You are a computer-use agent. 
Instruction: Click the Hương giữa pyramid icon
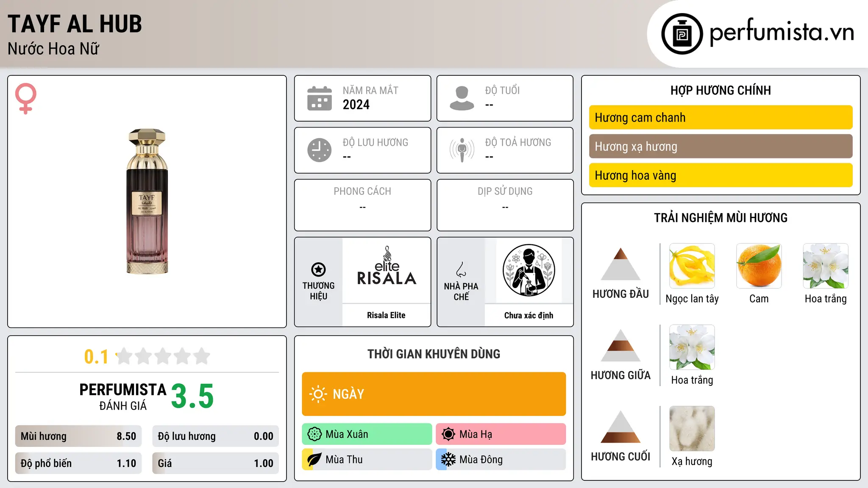click(x=620, y=345)
